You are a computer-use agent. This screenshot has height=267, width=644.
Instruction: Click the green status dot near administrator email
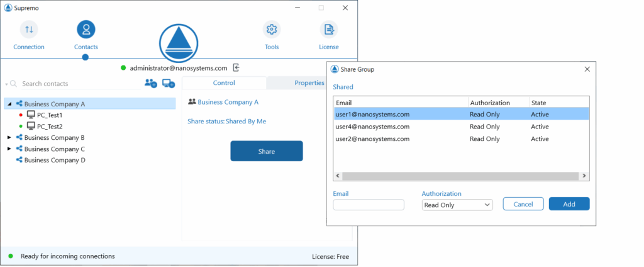[x=123, y=68]
